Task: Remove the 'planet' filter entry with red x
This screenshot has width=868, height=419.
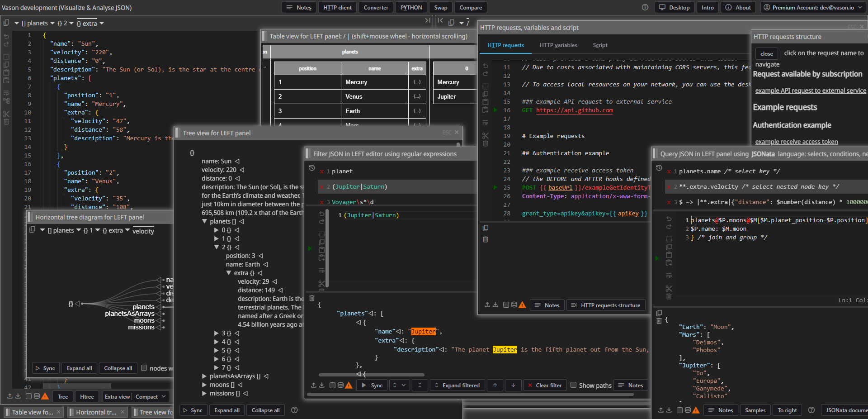Action: pos(321,171)
